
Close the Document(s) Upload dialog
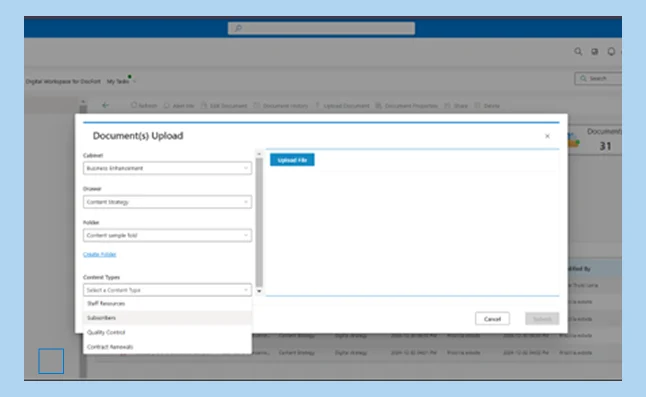coord(547,136)
